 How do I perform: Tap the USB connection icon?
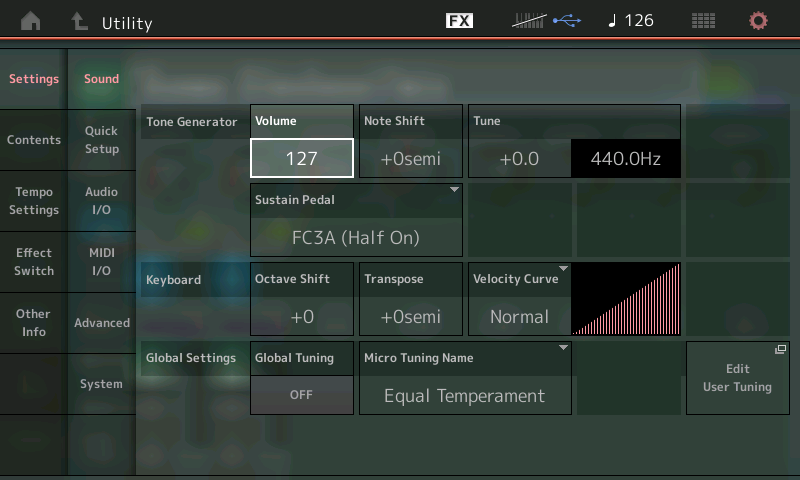(x=567, y=20)
